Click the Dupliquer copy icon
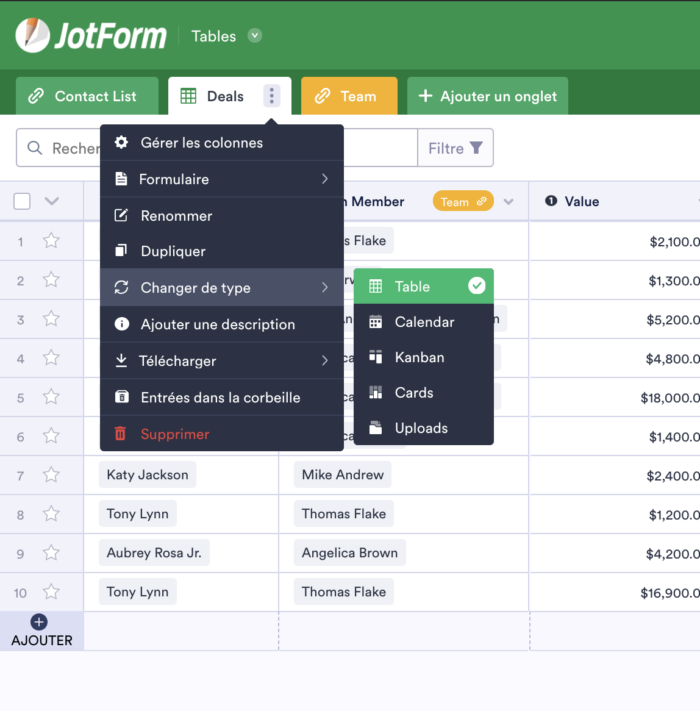The width and height of the screenshot is (700, 711). click(x=121, y=250)
